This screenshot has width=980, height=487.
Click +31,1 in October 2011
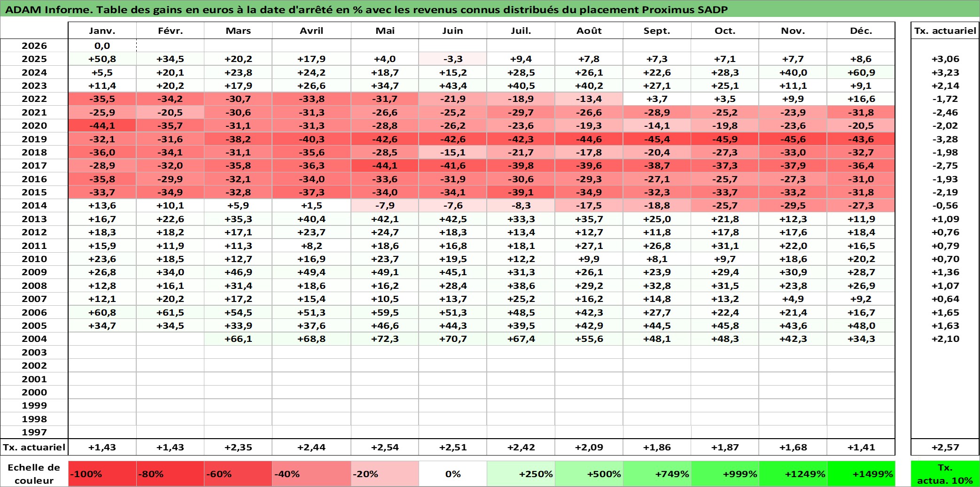[x=725, y=246]
